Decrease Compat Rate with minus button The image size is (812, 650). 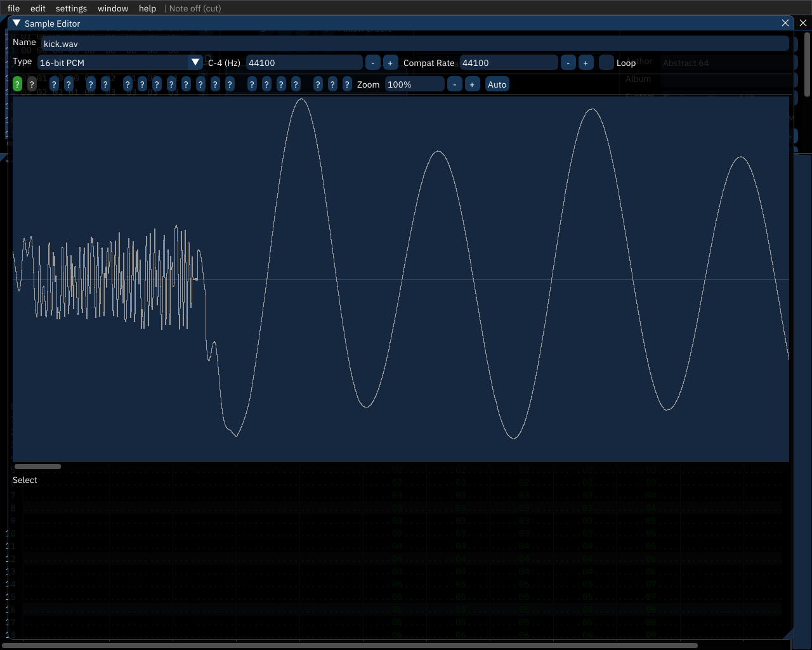point(568,63)
